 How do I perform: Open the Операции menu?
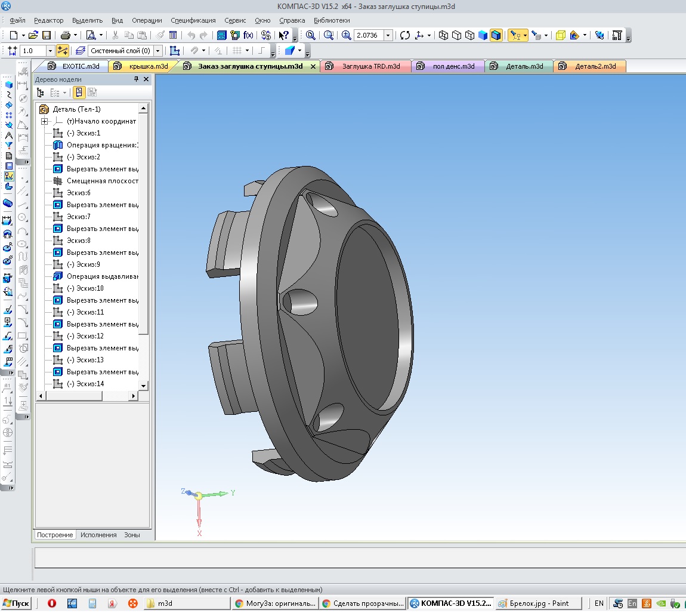pyautogui.click(x=147, y=20)
